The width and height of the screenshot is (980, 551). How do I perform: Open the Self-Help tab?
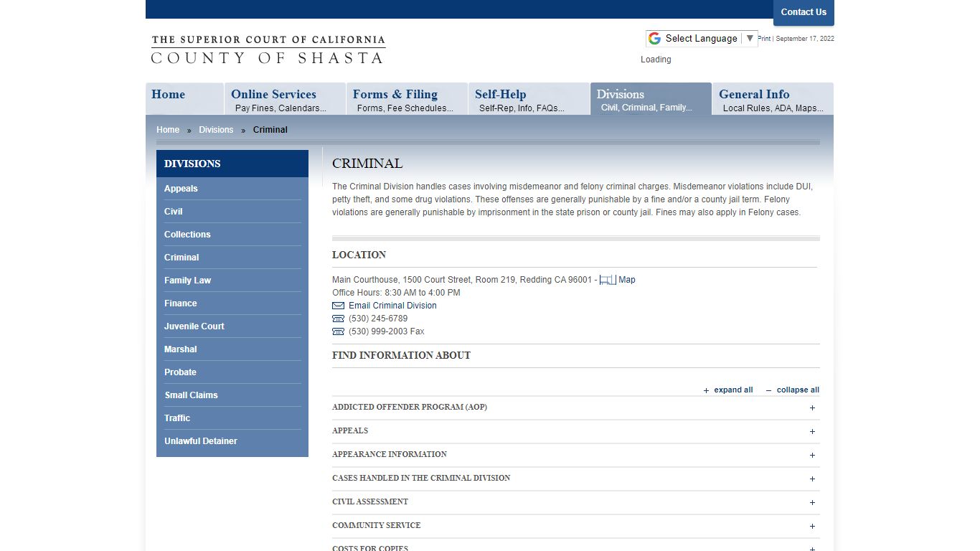tap(529, 99)
